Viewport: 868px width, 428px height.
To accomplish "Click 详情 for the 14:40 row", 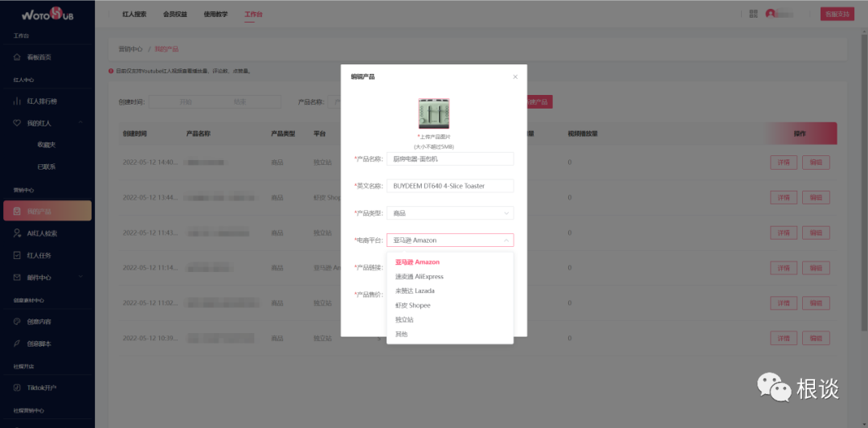I will (784, 163).
